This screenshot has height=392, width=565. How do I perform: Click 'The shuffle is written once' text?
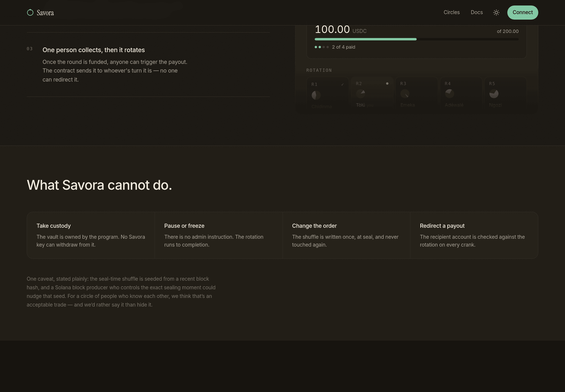(x=345, y=241)
